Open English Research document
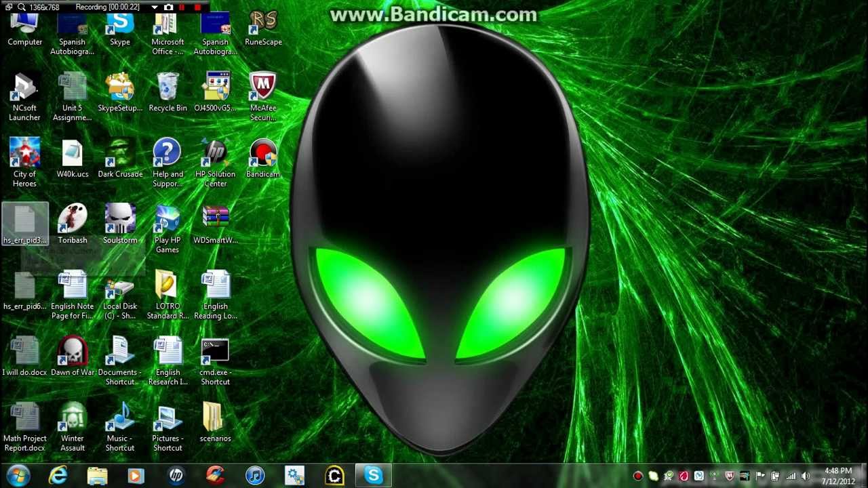Image resolution: width=868 pixels, height=488 pixels. [x=167, y=361]
